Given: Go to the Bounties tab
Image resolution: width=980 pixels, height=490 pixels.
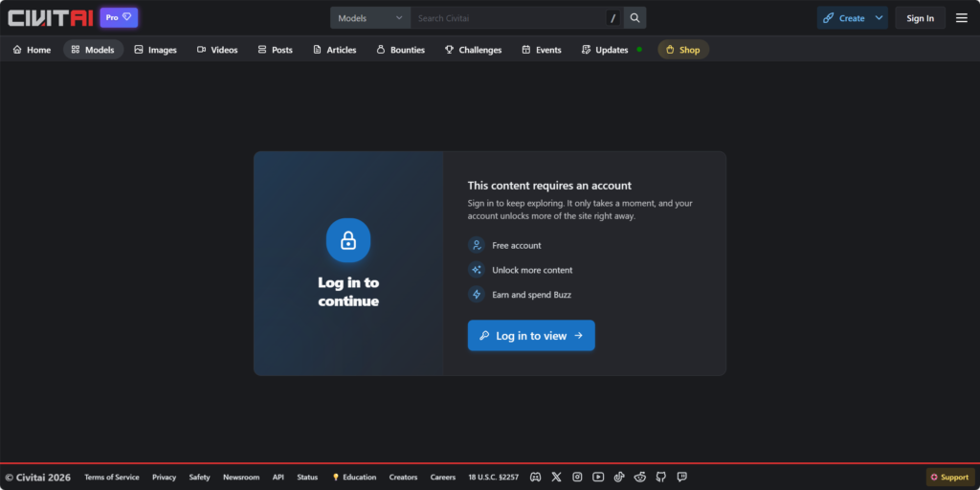Looking at the screenshot, I should point(400,50).
